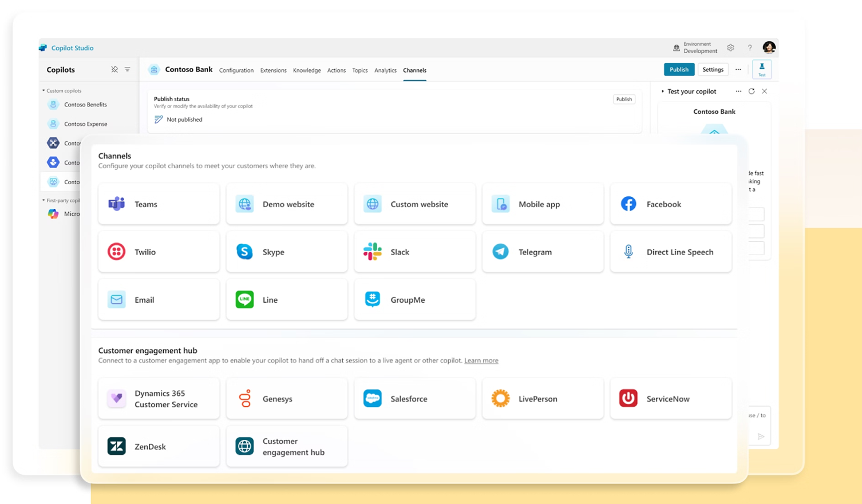
Task: Close the test copilot pane
Action: [765, 91]
